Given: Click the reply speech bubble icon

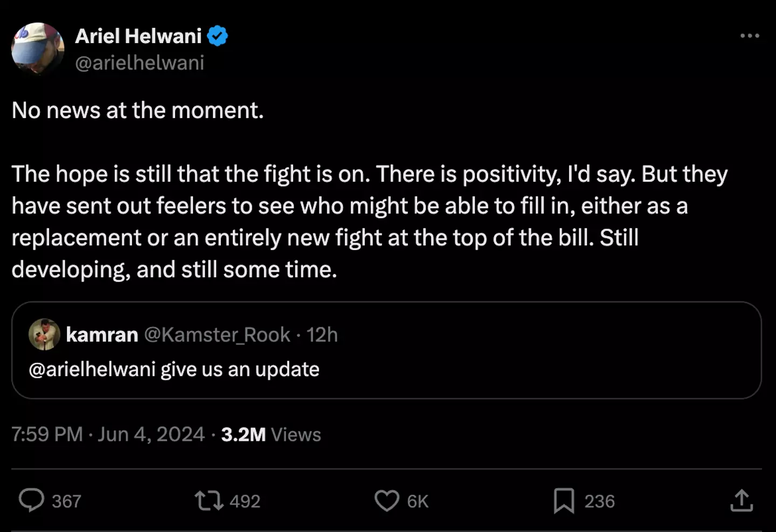Looking at the screenshot, I should [31, 500].
